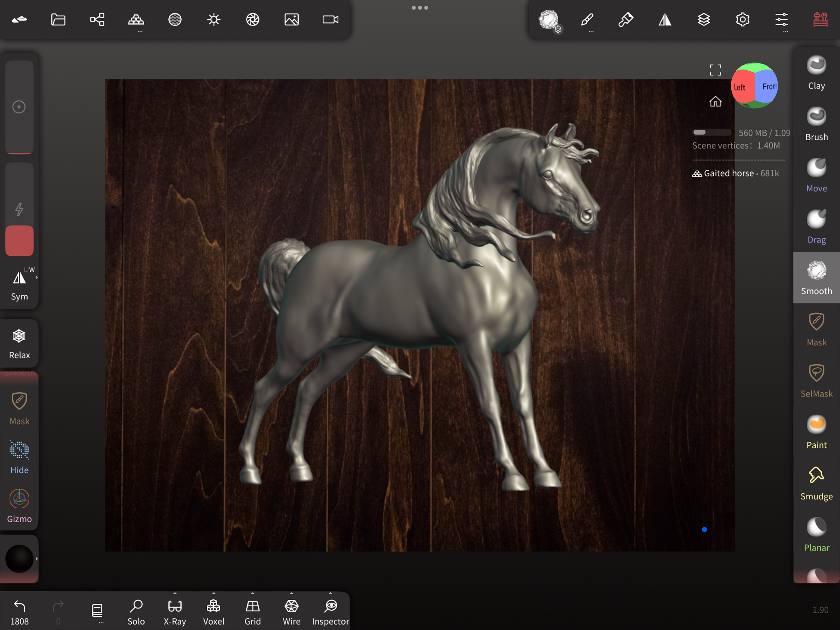Screen dimensions: 840x630
Task: Expand material sphere options arrow
Action: pos(37,559)
